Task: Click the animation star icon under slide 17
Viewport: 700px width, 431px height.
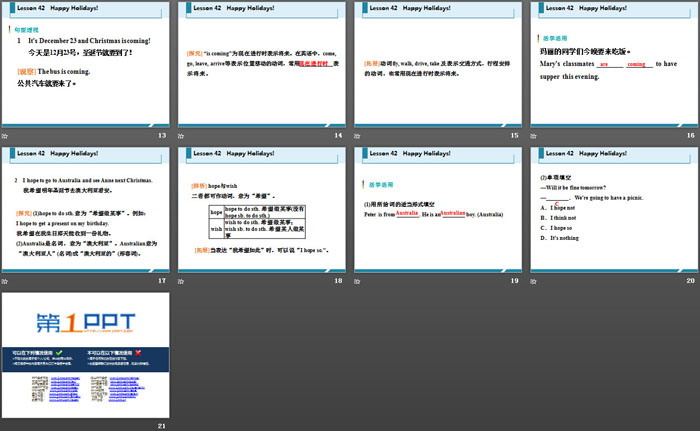Action: point(5,281)
